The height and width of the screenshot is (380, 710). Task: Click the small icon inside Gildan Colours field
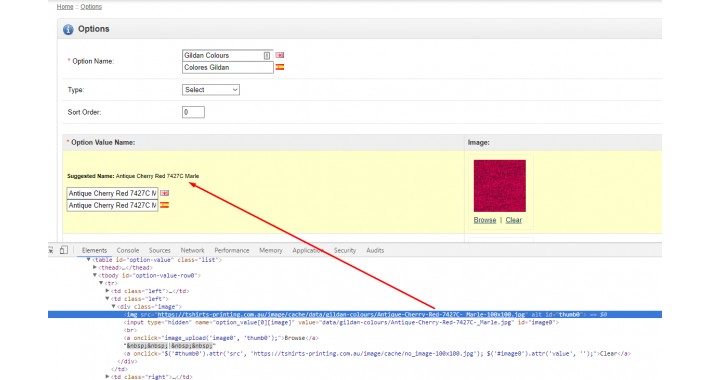click(267, 55)
